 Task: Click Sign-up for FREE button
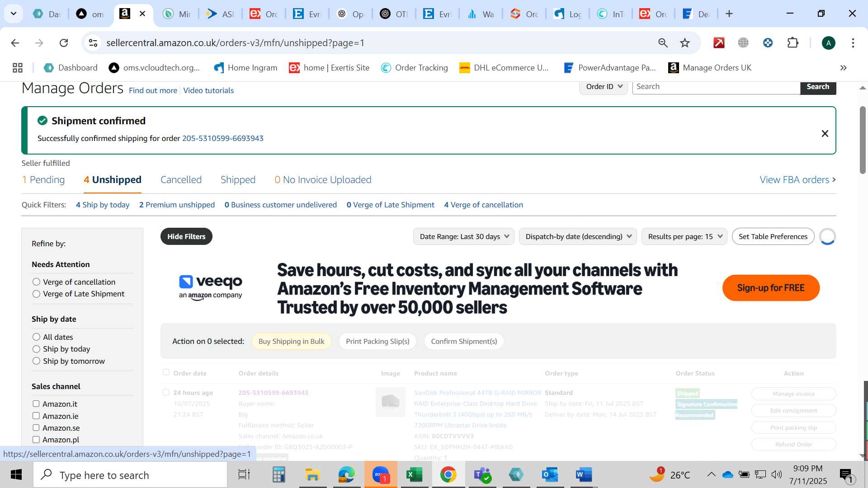click(771, 288)
